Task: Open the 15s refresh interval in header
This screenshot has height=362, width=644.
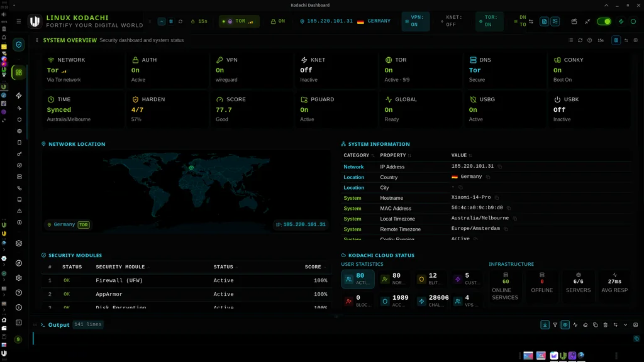Action: (x=199, y=21)
